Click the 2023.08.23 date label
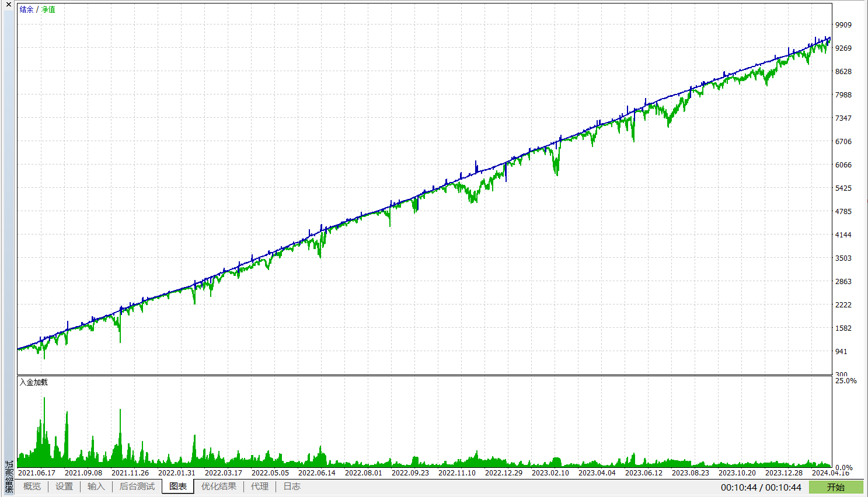868x497 pixels. coord(691,473)
